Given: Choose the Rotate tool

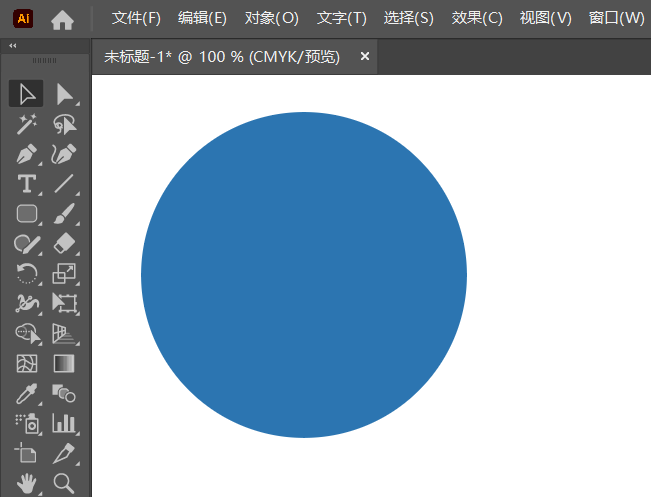Looking at the screenshot, I should tap(26, 274).
